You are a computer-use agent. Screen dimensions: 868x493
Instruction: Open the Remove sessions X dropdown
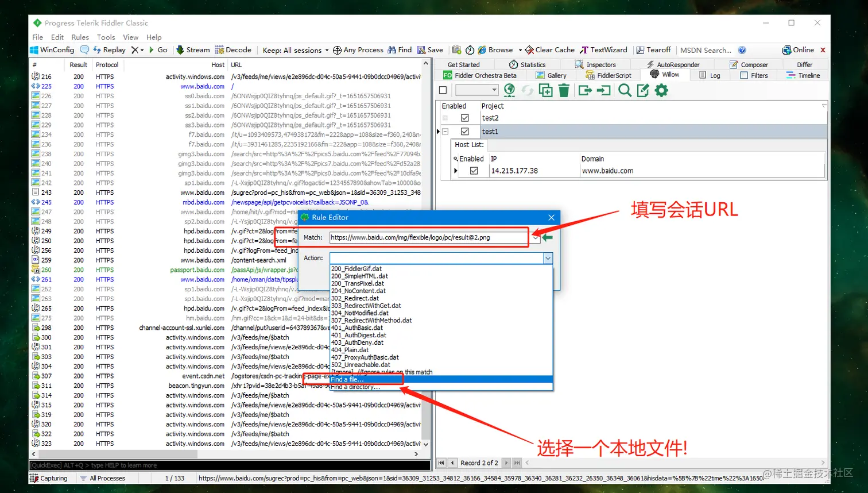pos(137,50)
